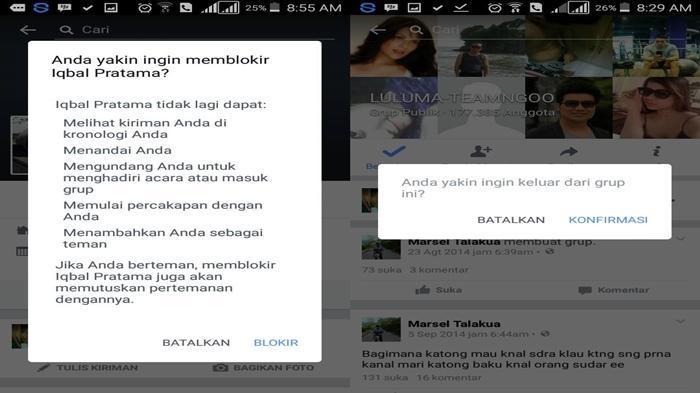700x393 pixels.
Task: Tap the pencil icon beside TULIS KIRIMAN
Action: point(43,368)
